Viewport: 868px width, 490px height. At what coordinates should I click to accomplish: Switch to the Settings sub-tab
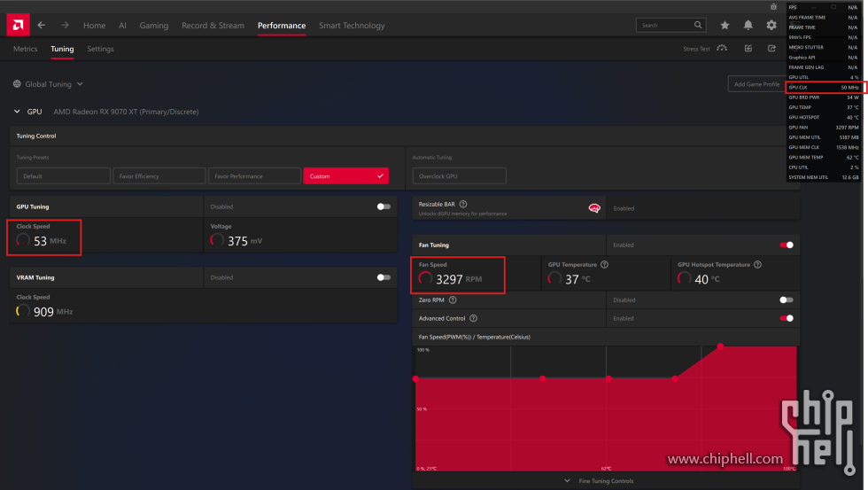[x=100, y=49]
